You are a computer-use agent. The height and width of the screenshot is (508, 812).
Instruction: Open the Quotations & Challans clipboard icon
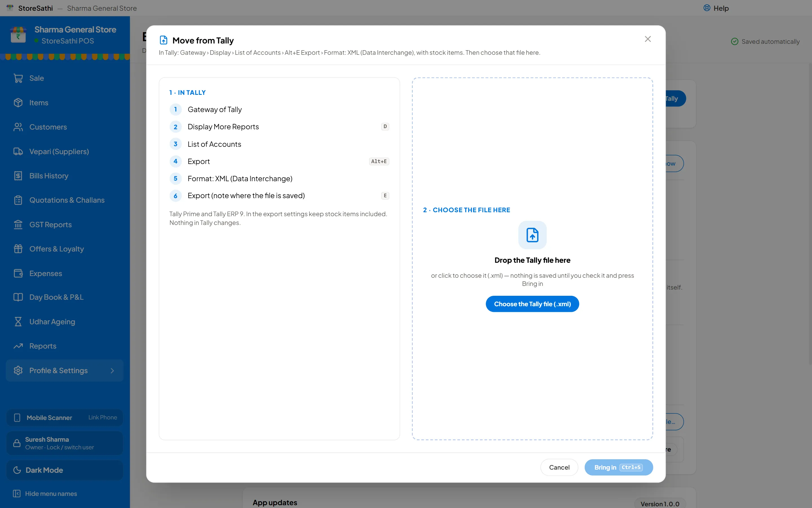pos(18,200)
